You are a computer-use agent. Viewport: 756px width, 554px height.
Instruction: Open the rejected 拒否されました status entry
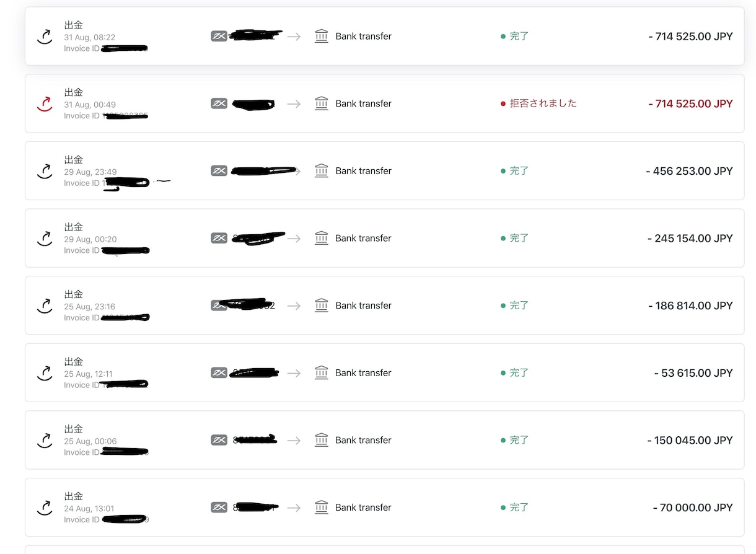tap(538, 103)
